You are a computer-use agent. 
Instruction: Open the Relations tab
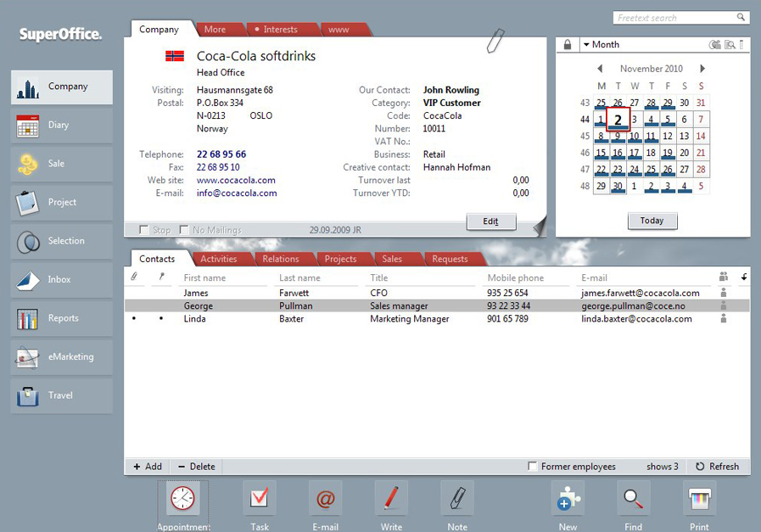[281, 259]
